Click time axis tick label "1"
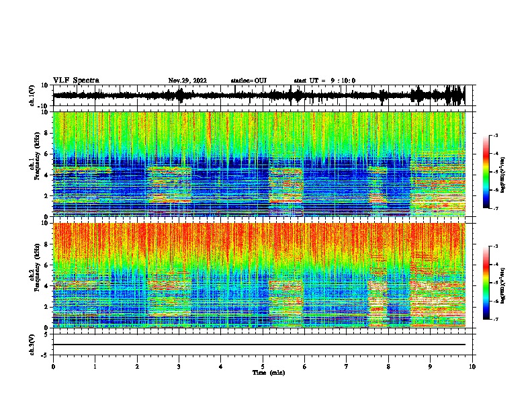This screenshot has width=532, height=411. coord(95,367)
